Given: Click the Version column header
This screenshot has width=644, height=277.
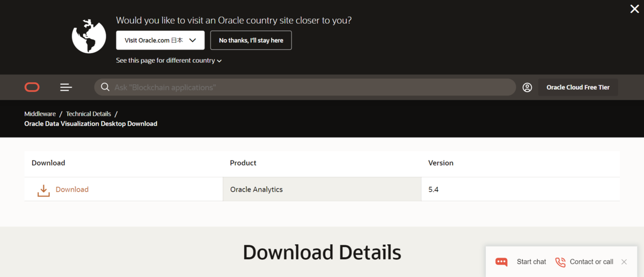Looking at the screenshot, I should pyautogui.click(x=441, y=163).
